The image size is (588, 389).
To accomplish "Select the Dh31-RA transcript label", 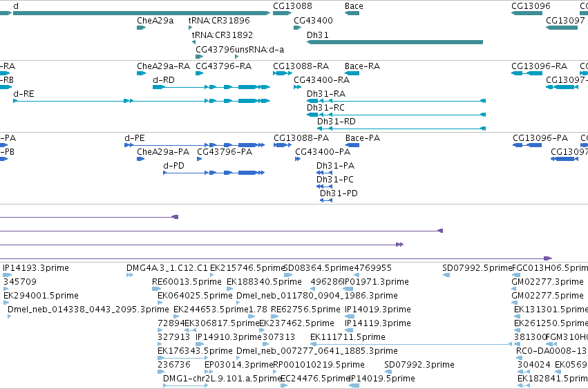I will (326, 94).
